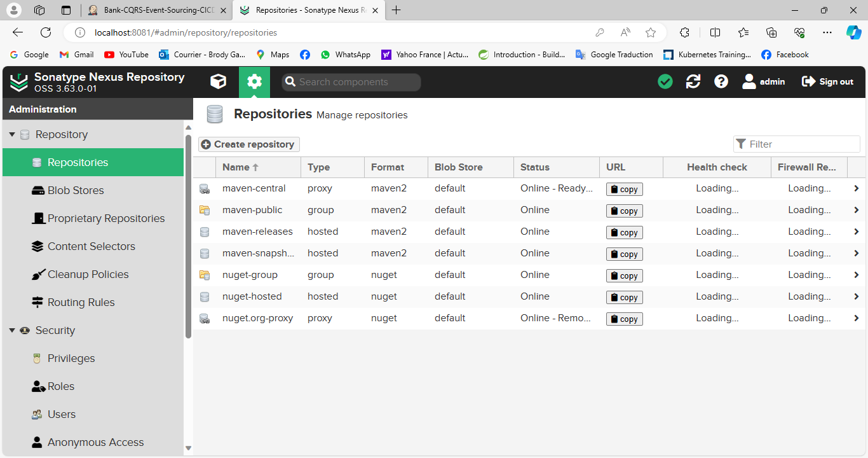This screenshot has height=458, width=868.
Task: Open the Gmail bookmark
Action: tap(76, 55)
